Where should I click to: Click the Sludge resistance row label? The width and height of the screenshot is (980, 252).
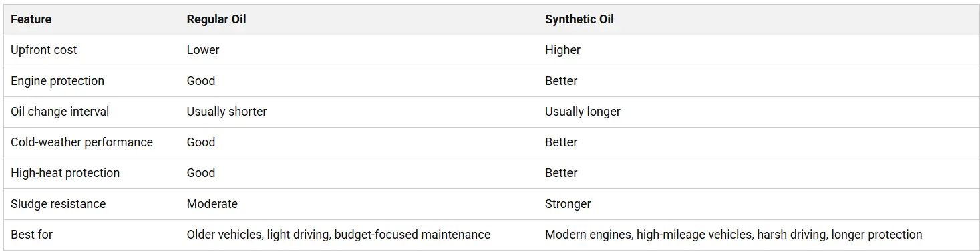click(58, 204)
